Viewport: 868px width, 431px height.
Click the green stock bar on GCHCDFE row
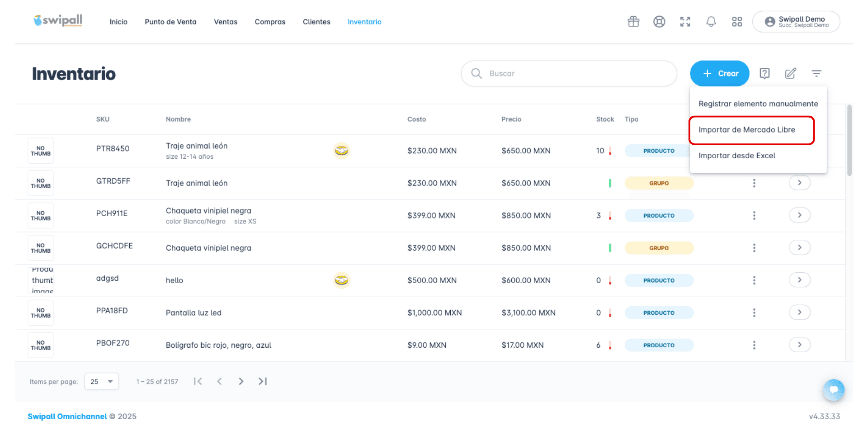tap(610, 248)
